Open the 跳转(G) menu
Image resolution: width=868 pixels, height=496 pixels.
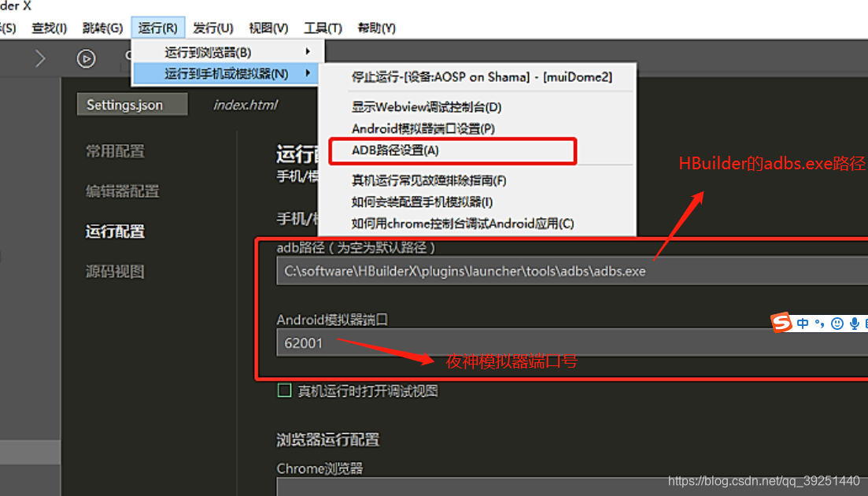tap(102, 28)
